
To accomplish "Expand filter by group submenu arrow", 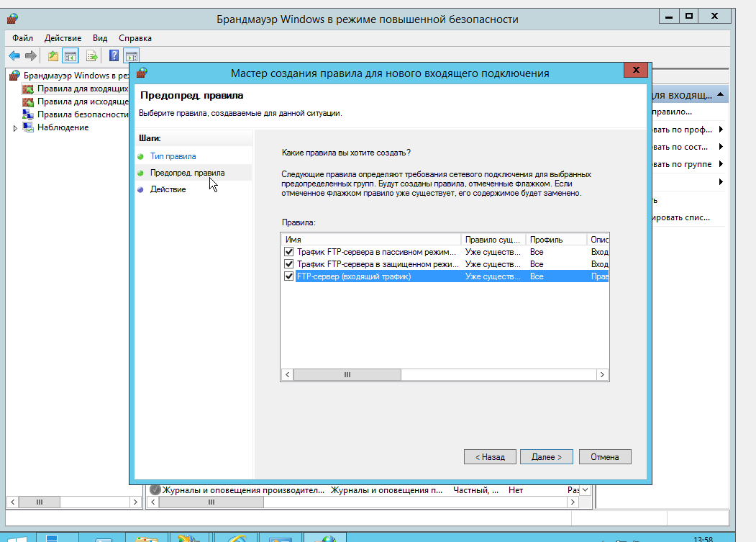I will tap(721, 164).
